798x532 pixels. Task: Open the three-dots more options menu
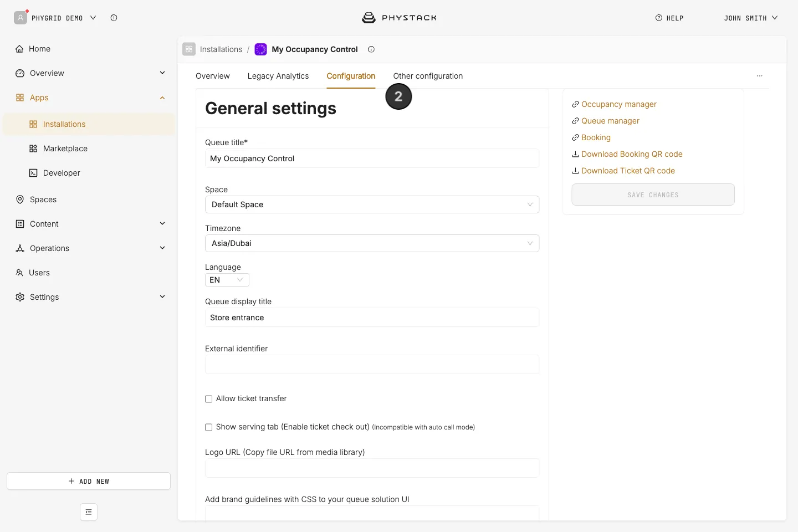[760, 76]
